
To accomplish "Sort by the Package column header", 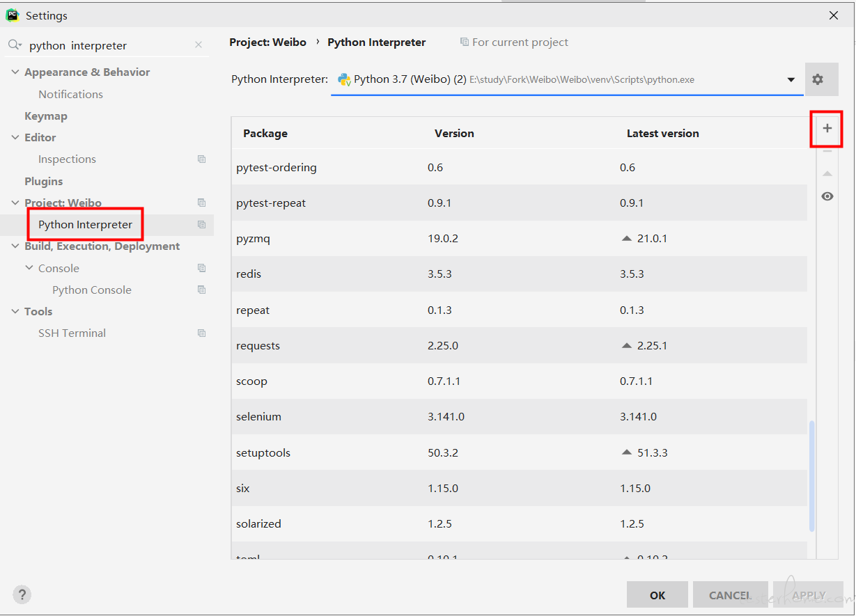I will click(x=265, y=134).
